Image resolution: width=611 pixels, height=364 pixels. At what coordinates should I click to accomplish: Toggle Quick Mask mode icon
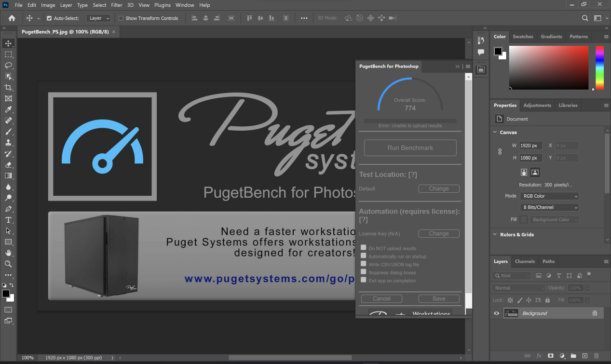pyautogui.click(x=8, y=310)
